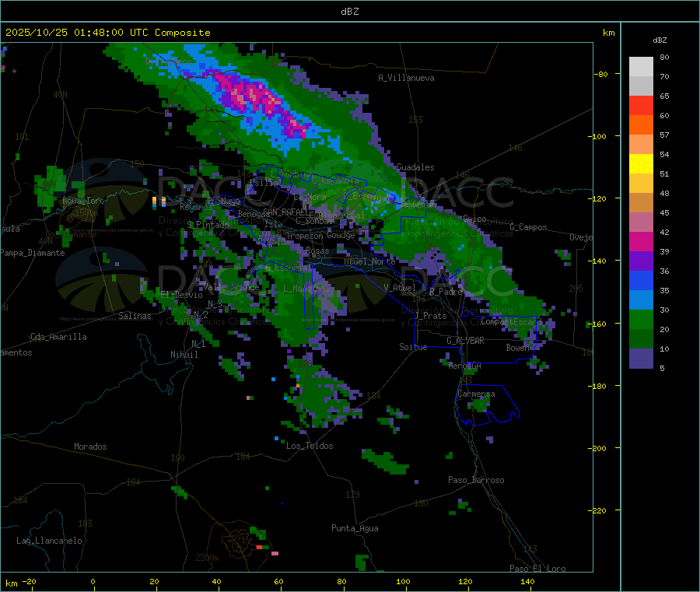700x592 pixels.
Task: Click the Cda_Amarilla label
Action: pyautogui.click(x=58, y=337)
